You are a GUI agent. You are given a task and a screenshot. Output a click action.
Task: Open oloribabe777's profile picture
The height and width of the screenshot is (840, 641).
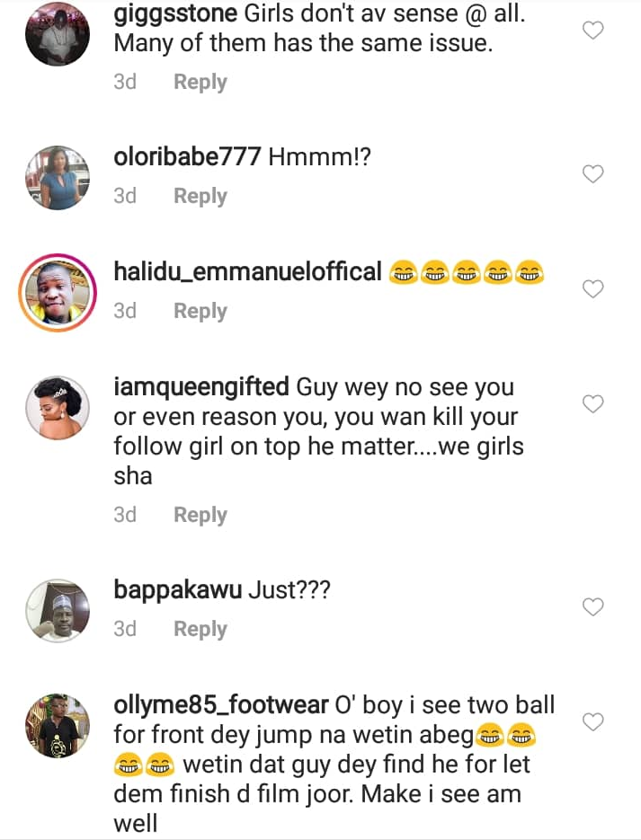pos(58,177)
